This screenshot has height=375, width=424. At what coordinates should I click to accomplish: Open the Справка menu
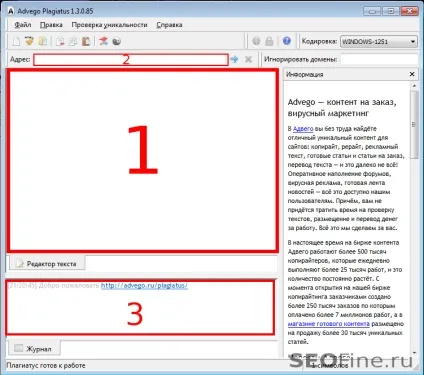coord(169,25)
